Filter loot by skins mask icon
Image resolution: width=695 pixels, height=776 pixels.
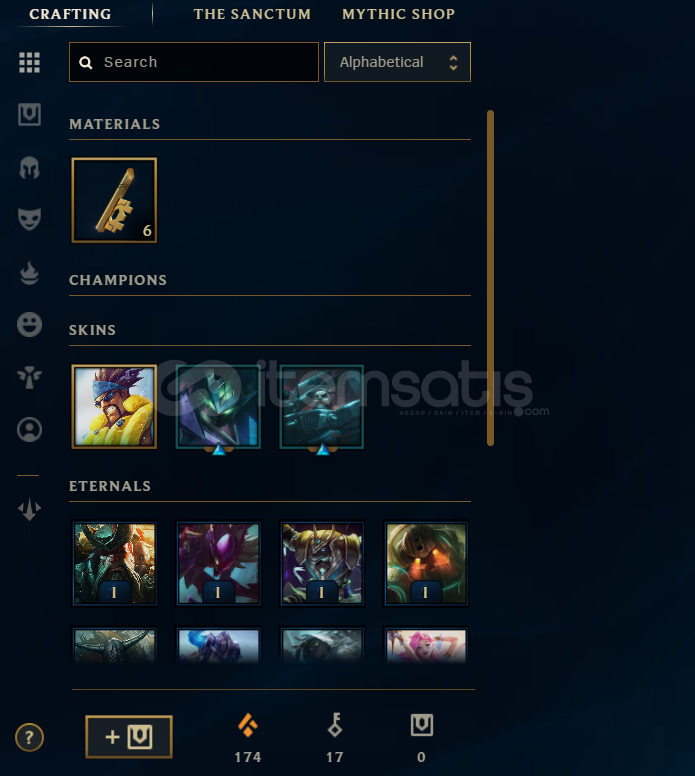29,219
